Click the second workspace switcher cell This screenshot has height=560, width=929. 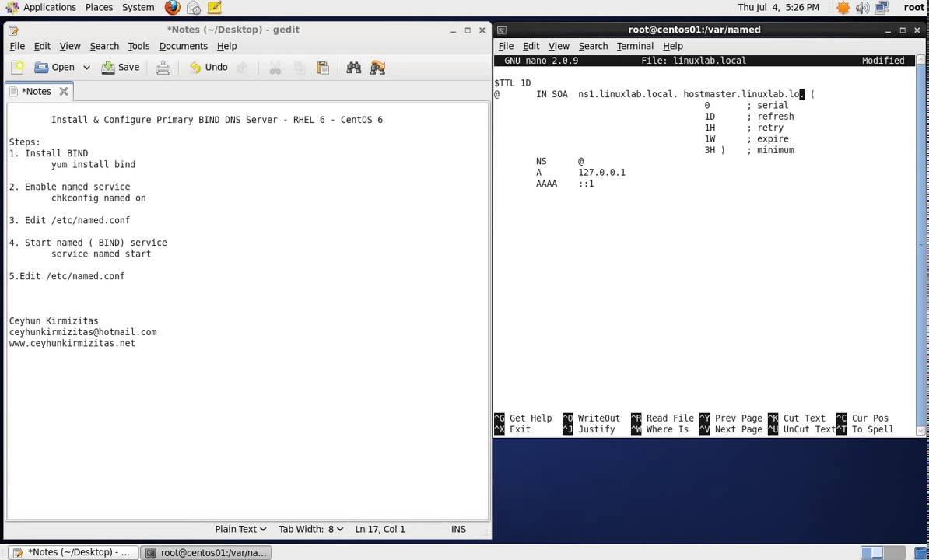[894, 552]
